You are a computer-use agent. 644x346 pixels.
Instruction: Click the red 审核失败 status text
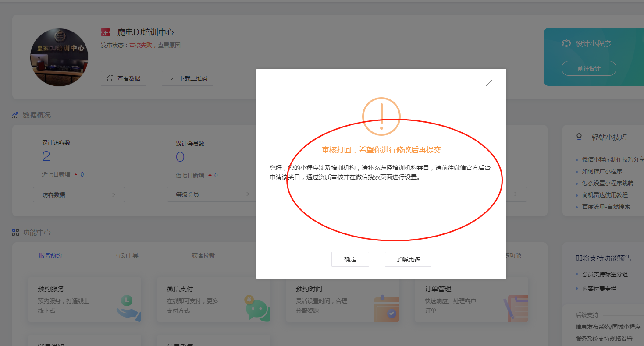pyautogui.click(x=141, y=45)
